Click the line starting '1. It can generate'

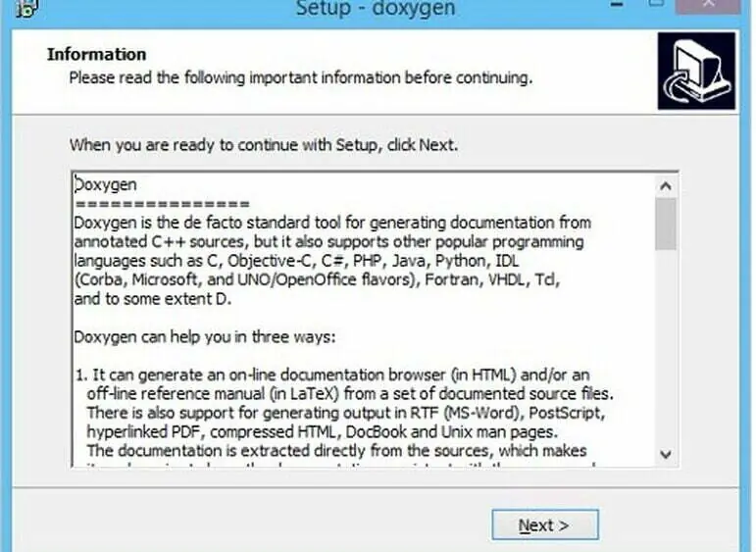pos(332,375)
